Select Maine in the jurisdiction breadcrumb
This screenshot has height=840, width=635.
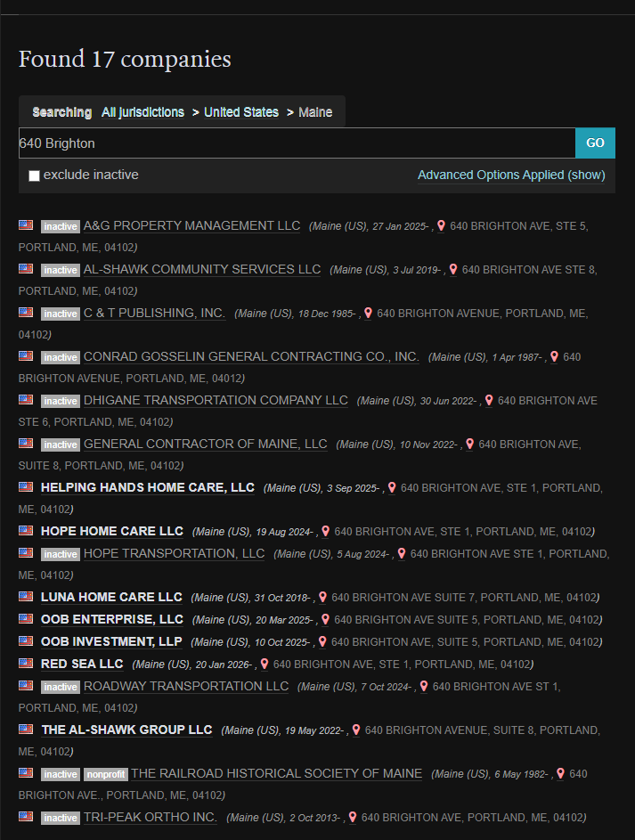(315, 112)
